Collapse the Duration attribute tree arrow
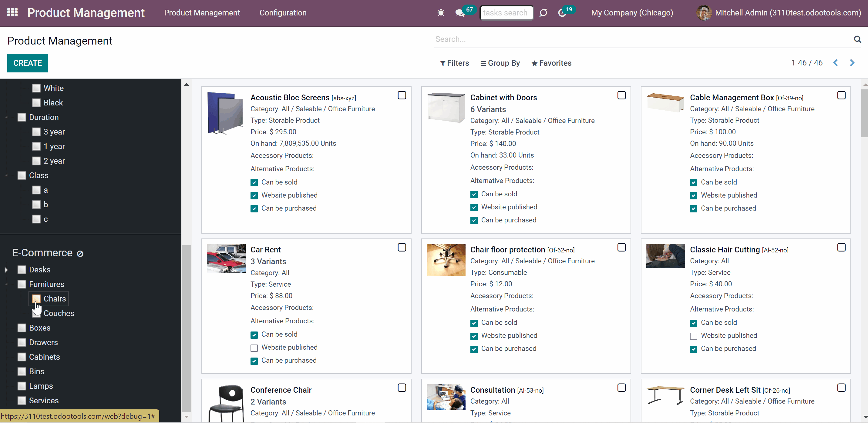This screenshot has width=868, height=423. [x=6, y=117]
